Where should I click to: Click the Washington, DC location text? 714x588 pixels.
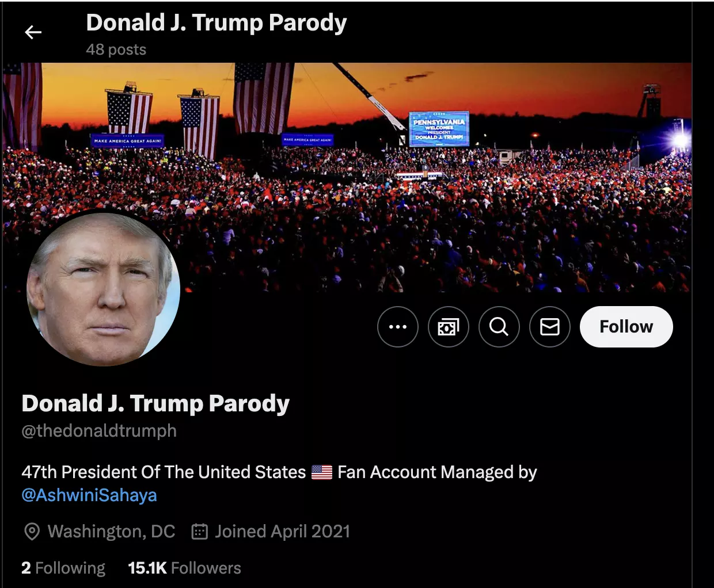coord(111,532)
